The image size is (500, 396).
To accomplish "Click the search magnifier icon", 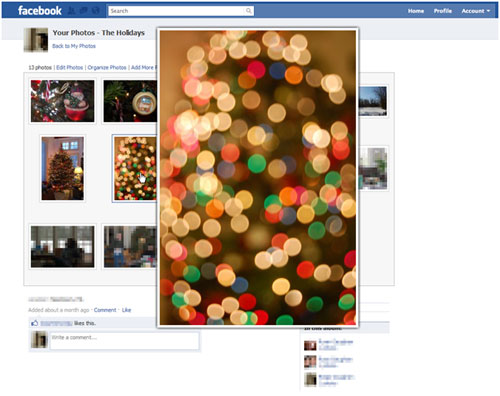I will [x=249, y=11].
